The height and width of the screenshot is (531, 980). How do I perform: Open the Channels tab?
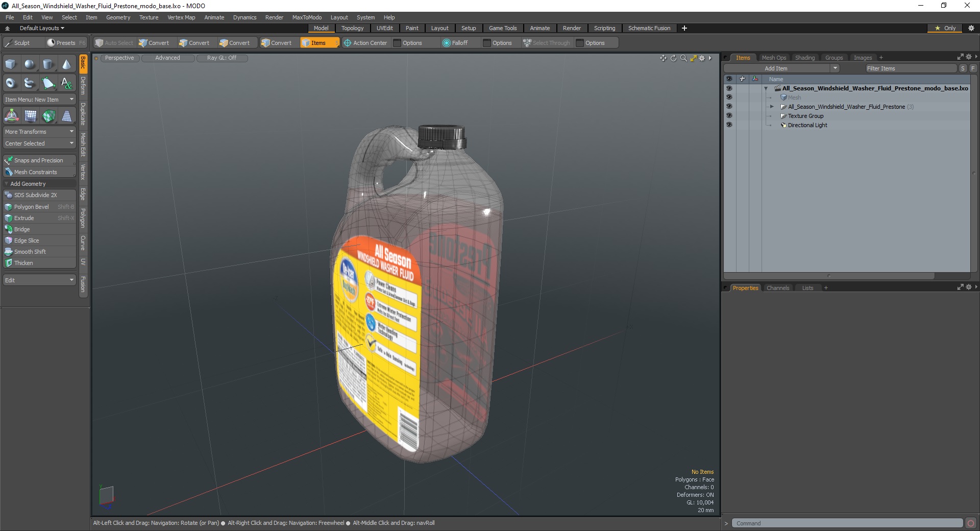coord(778,288)
